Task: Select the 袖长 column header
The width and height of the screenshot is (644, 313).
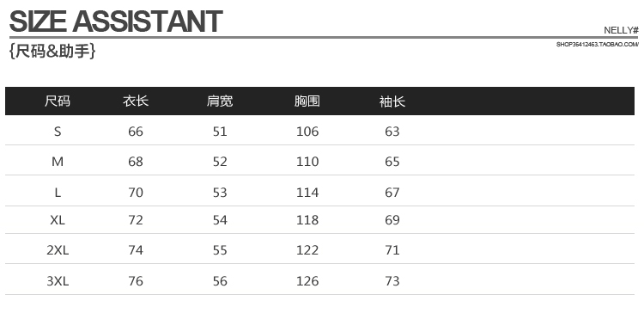Action: click(392, 101)
